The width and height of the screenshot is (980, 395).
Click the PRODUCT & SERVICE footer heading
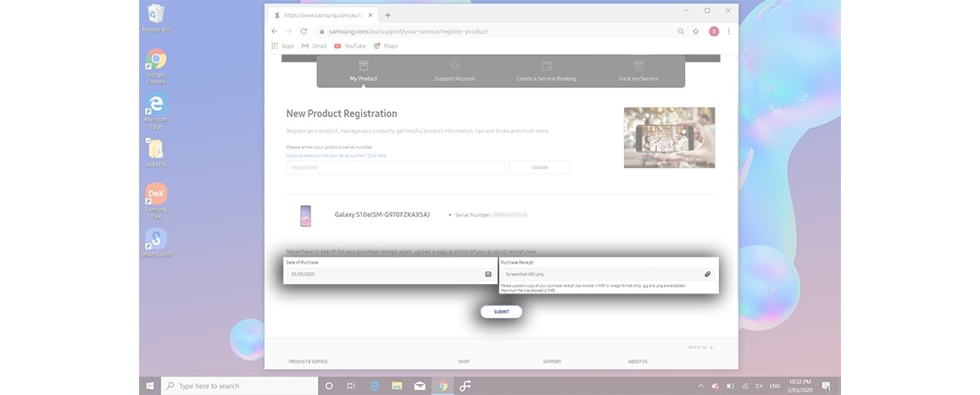[308, 362]
